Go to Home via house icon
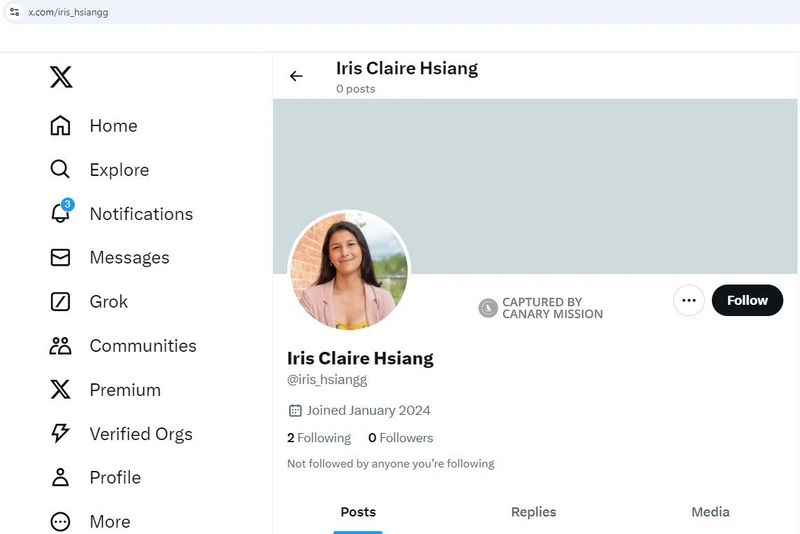The height and width of the screenshot is (534, 800). point(60,126)
